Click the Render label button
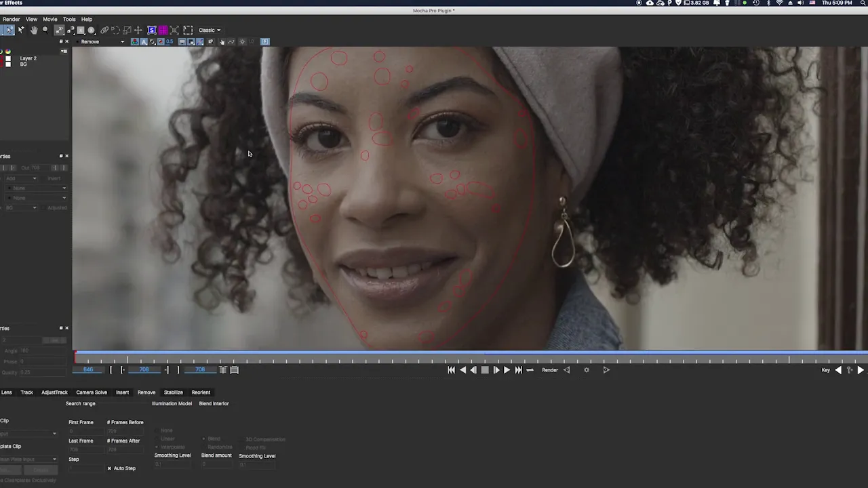Viewport: 868px width, 488px height. [x=550, y=370]
